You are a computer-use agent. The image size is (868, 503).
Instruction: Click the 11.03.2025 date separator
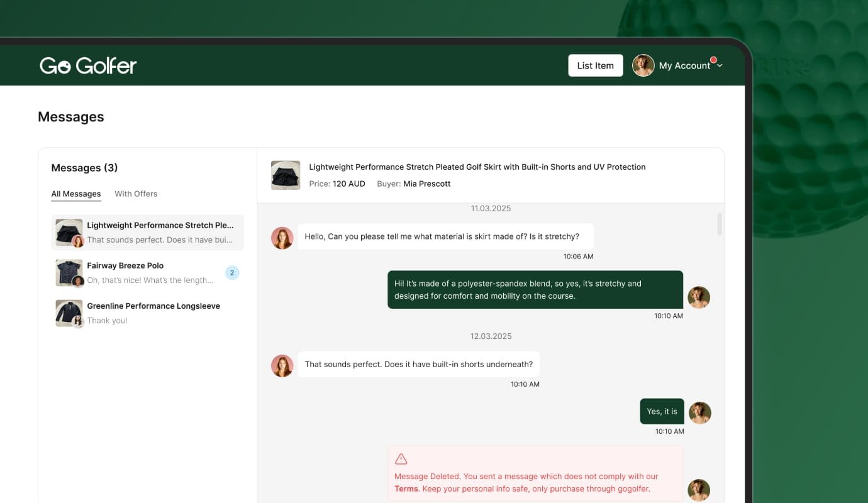tap(491, 208)
